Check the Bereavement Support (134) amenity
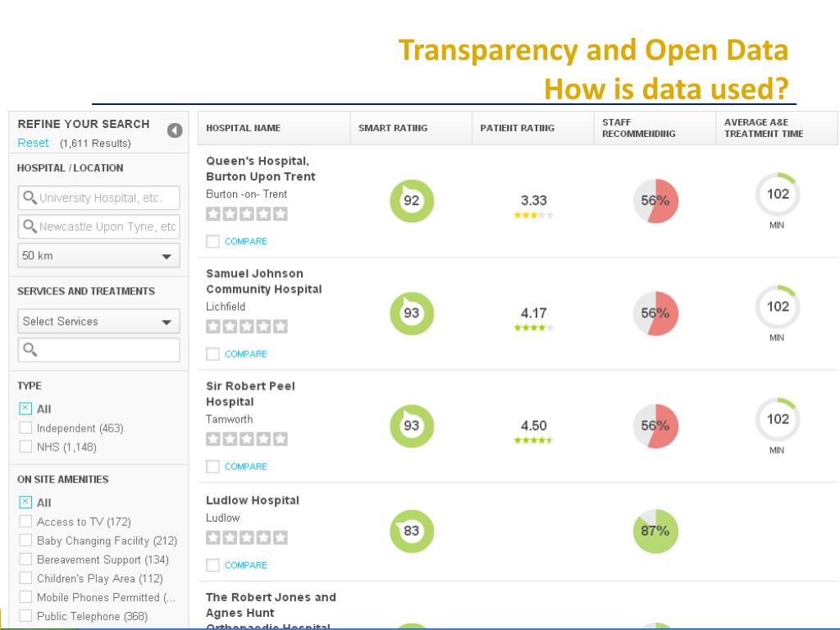Image resolution: width=840 pixels, height=630 pixels. 25,559
